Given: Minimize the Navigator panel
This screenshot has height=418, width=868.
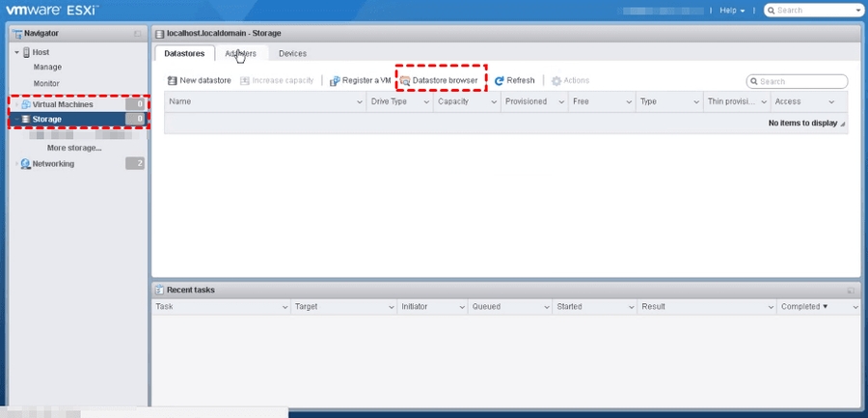Looking at the screenshot, I should 137,34.
